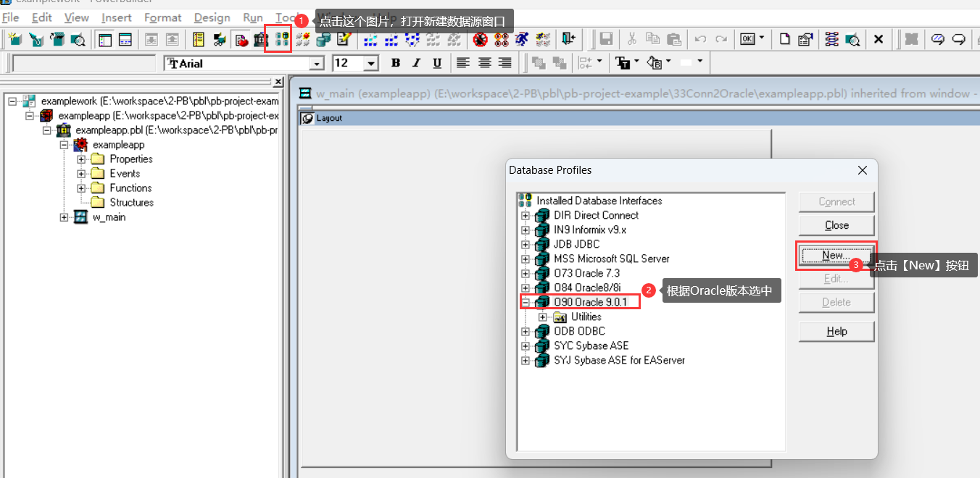Click the Properties toolbar icon

coord(805,39)
